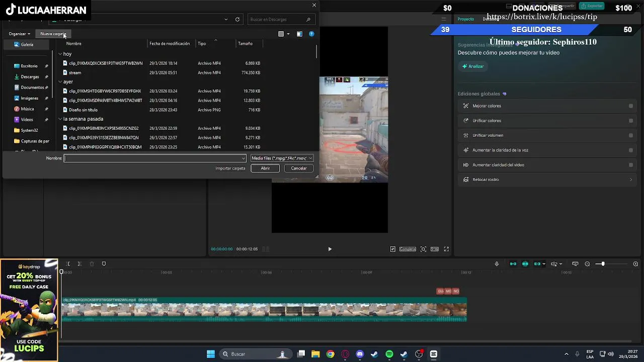
Task: Click the Abrir button
Action: [265, 168]
